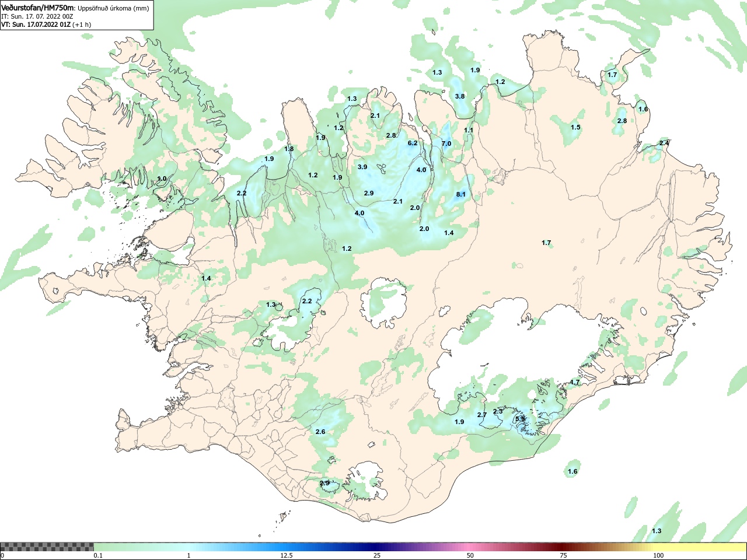The height and width of the screenshot is (560, 747).
Task: Click the 2.7 precipitation value
Action: point(482,415)
